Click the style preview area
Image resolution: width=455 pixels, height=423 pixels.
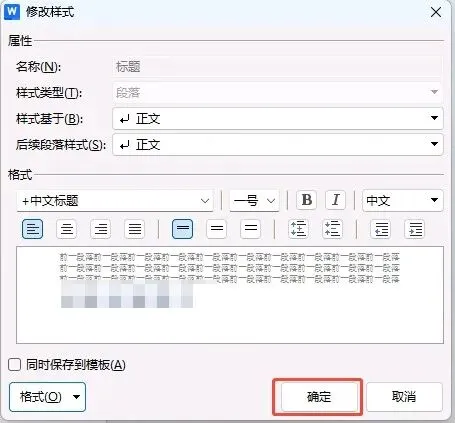(x=230, y=295)
